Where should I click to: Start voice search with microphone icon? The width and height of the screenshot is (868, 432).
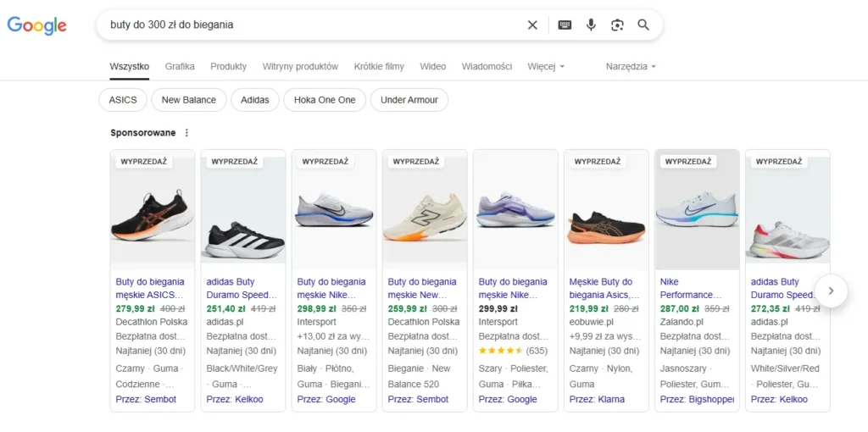click(591, 25)
